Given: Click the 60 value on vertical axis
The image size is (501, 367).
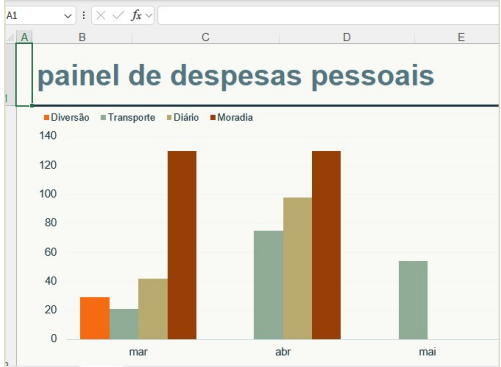Looking at the screenshot, I should pos(51,252).
